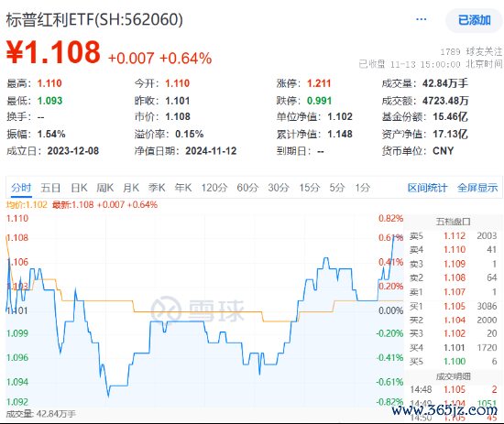Select the 卖3 1.109 order row
Screen dimensions: 504x424
click(x=454, y=264)
